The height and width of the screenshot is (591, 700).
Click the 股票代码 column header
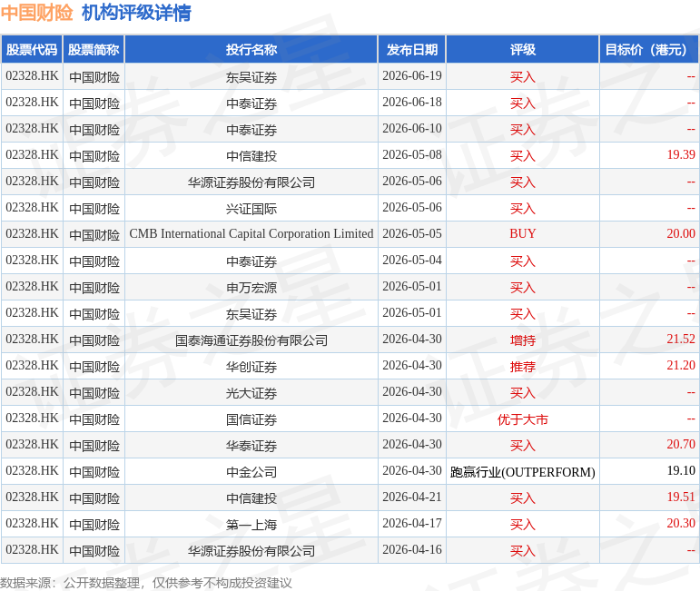click(32, 49)
